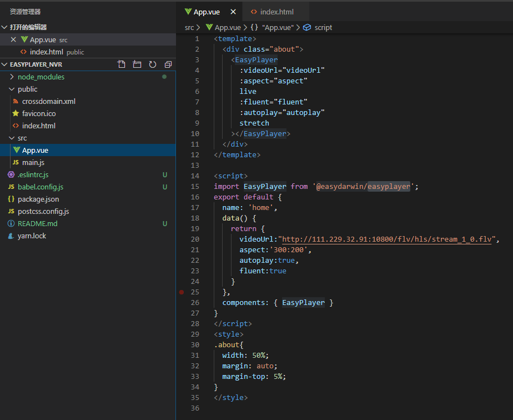513x420 pixels.
Task: Open package.json from the file tree
Action: point(38,199)
